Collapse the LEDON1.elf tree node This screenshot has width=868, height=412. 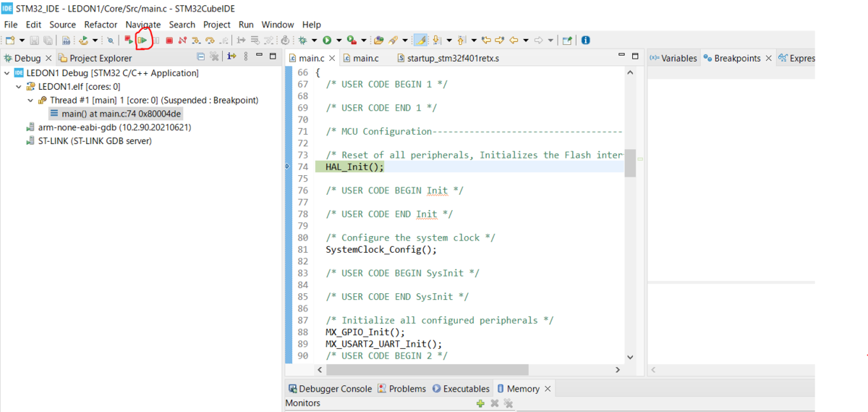[19, 87]
